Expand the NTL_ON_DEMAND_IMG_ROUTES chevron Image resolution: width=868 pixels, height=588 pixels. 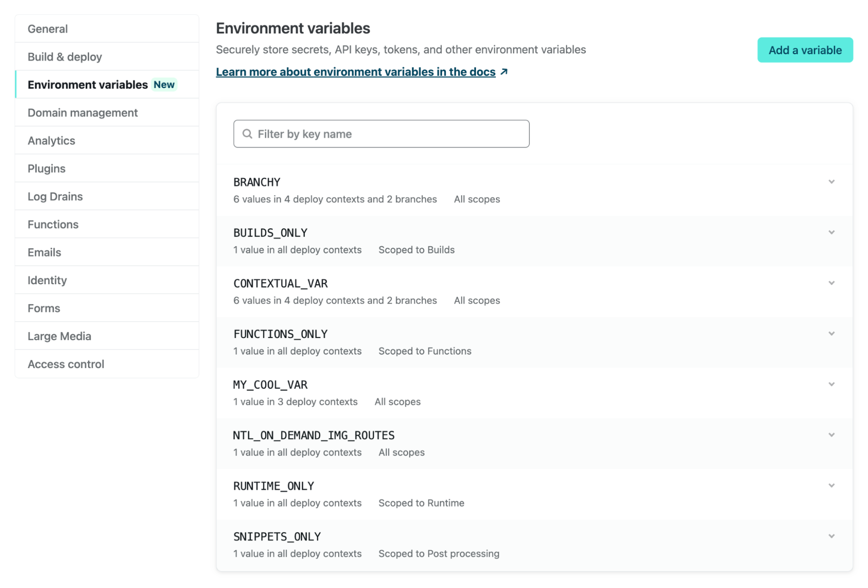pyautogui.click(x=831, y=435)
